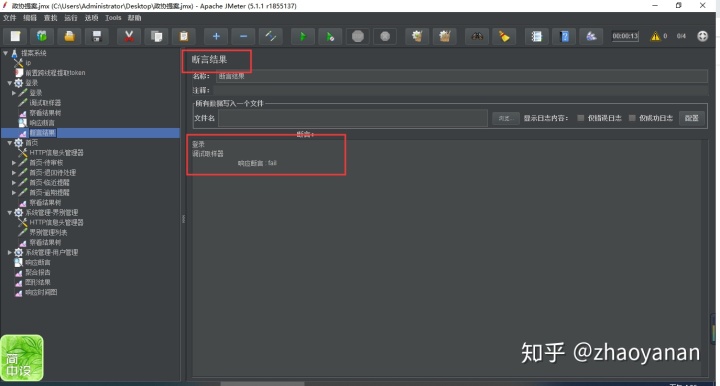Click the Toggle enable/disable toolbar icon
This screenshot has width=720, height=386.
[x=270, y=36]
